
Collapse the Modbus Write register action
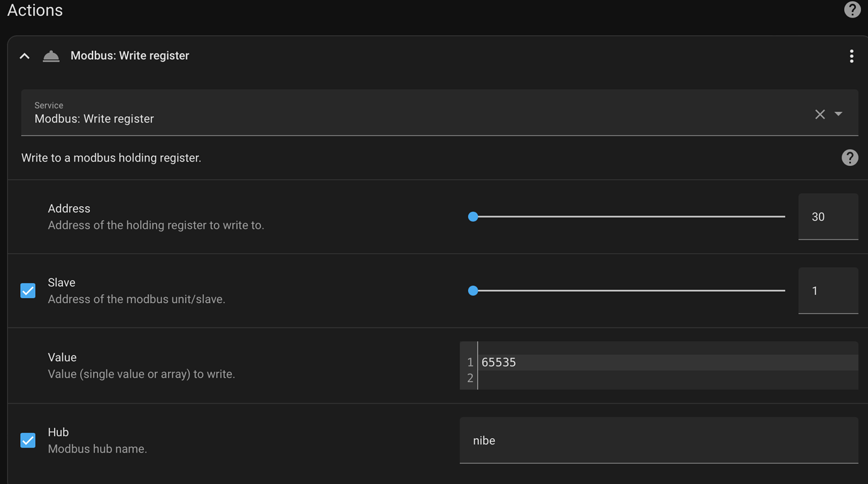click(x=25, y=56)
